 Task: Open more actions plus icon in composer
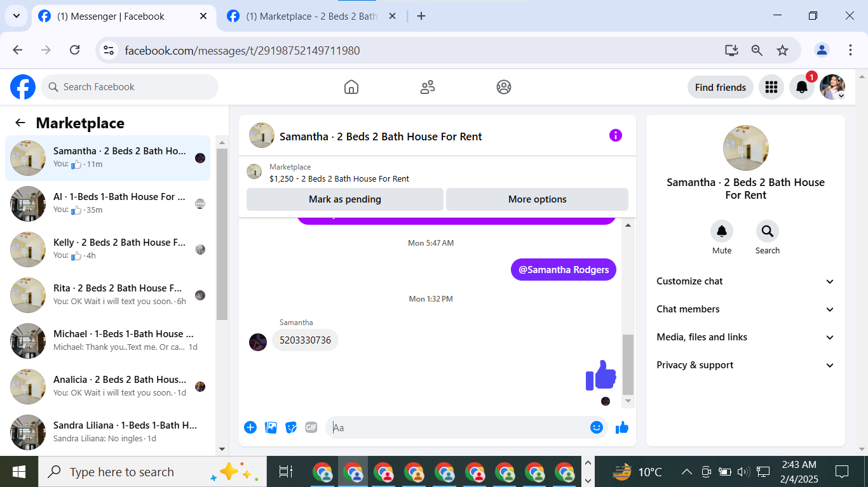click(x=250, y=427)
